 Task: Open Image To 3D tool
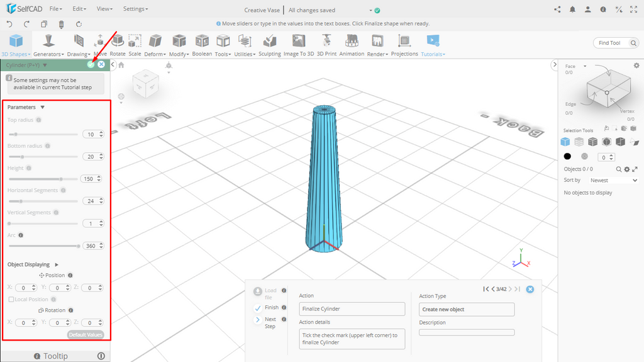point(299,45)
